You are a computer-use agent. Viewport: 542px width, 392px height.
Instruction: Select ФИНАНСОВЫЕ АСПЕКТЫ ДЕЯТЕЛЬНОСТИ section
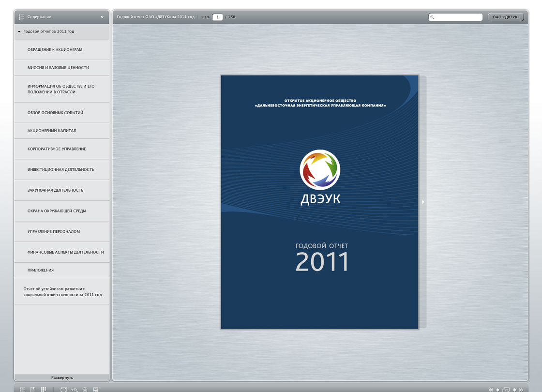(62, 252)
